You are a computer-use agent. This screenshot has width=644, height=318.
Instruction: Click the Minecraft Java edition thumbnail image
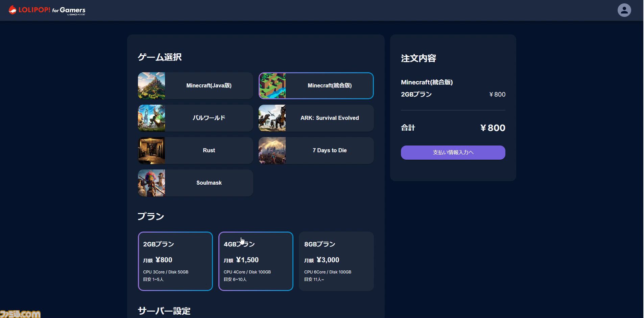tap(151, 86)
